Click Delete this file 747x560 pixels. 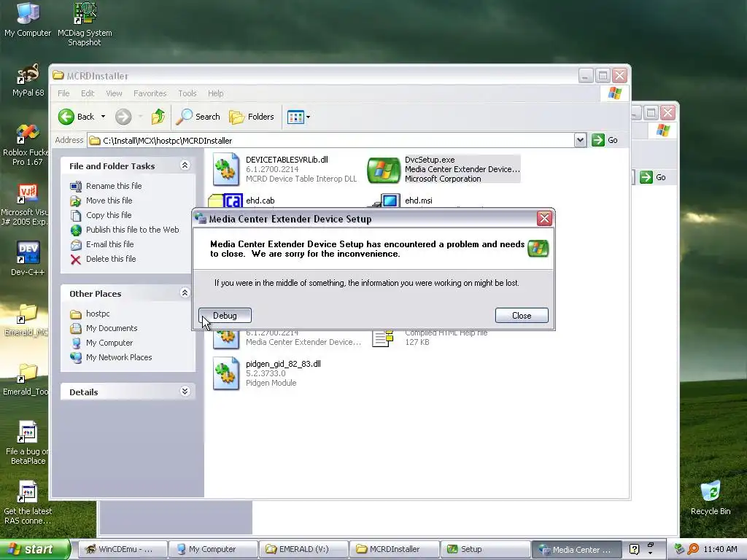pos(111,259)
